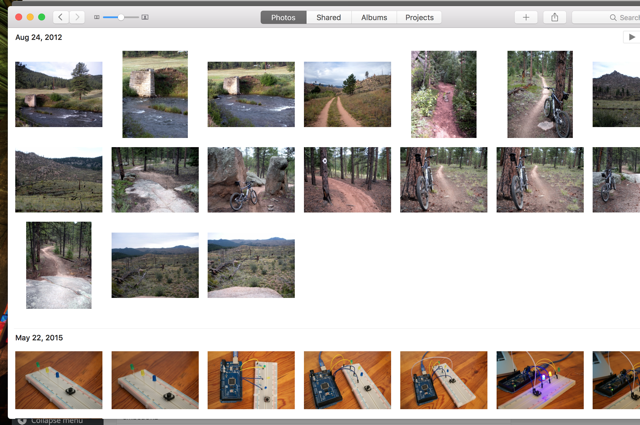Select the portrait bike leaning on tree photo

click(x=540, y=94)
